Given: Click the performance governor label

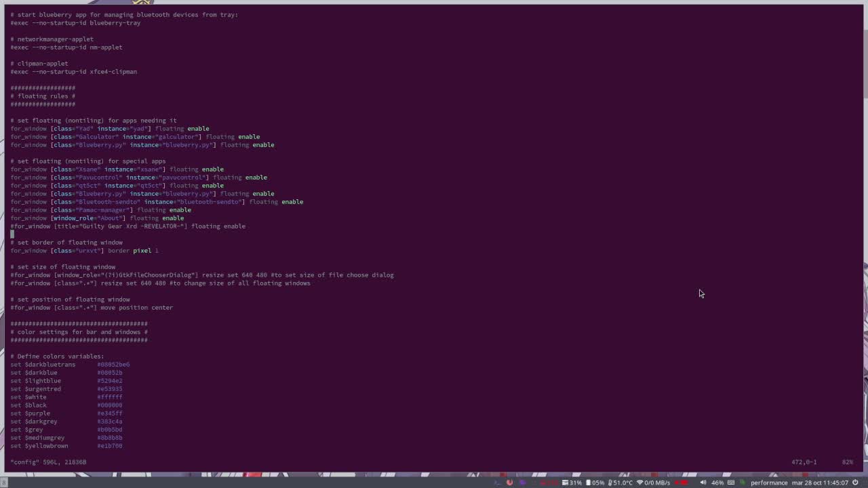Looking at the screenshot, I should click(769, 483).
